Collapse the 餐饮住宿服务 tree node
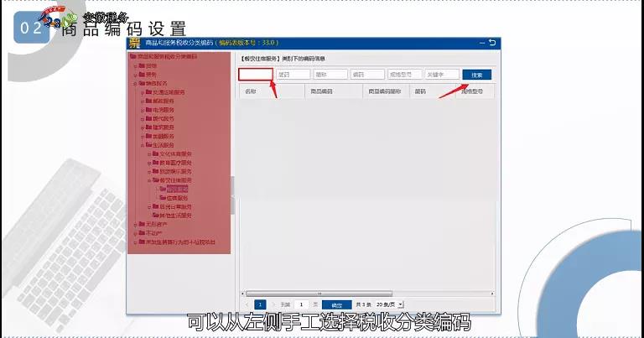Image resolution: width=644 pixels, height=338 pixels. [149, 180]
